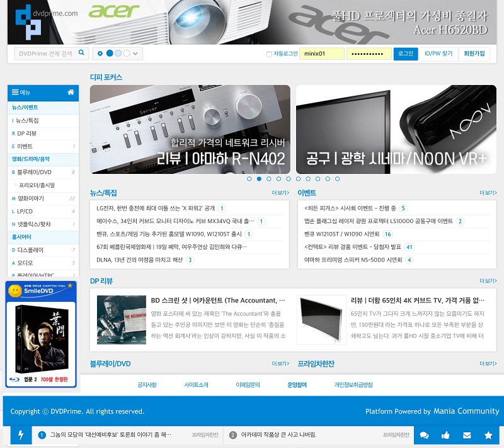Click the lightning bolt hot-posts icon
The width and height of the screenshot is (504, 448).
pyautogui.click(x=21, y=435)
